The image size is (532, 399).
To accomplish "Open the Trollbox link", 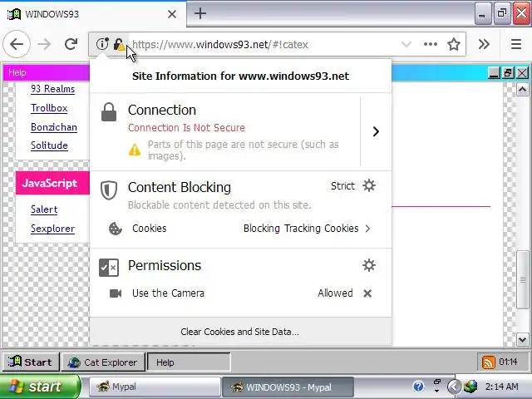I will (x=49, y=108).
